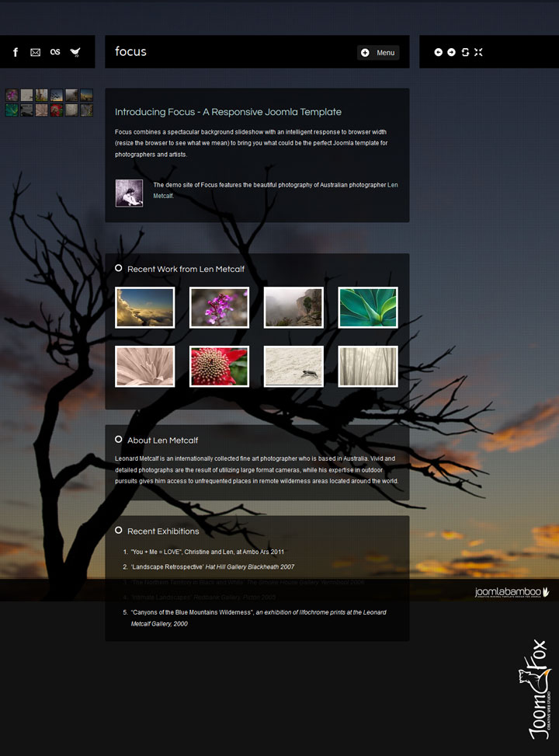Click the plus icon beside Menu
This screenshot has width=559, height=756.
coord(365,53)
